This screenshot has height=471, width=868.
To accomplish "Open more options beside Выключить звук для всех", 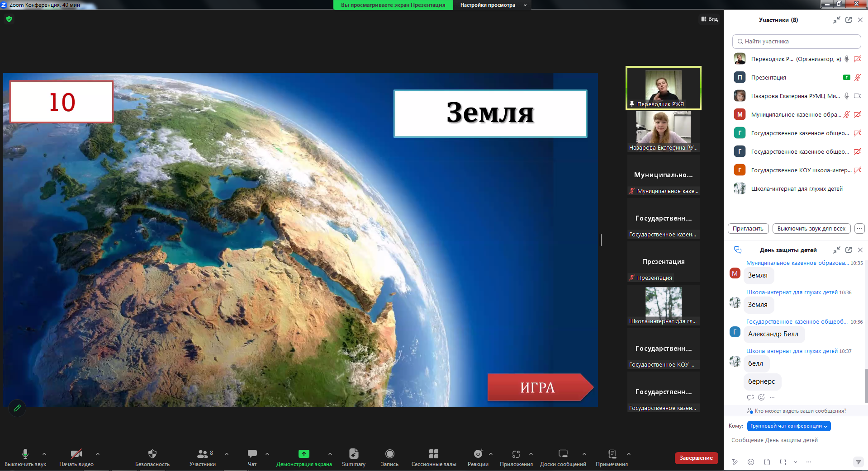I will tap(859, 228).
